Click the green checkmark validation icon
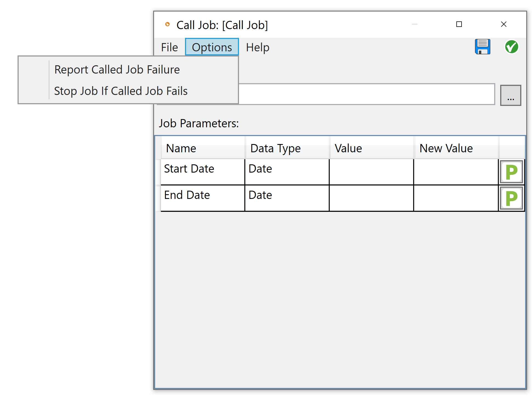 [511, 47]
